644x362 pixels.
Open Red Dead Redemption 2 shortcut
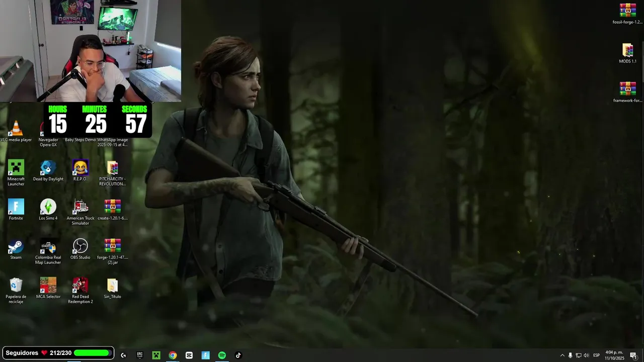tap(80, 291)
